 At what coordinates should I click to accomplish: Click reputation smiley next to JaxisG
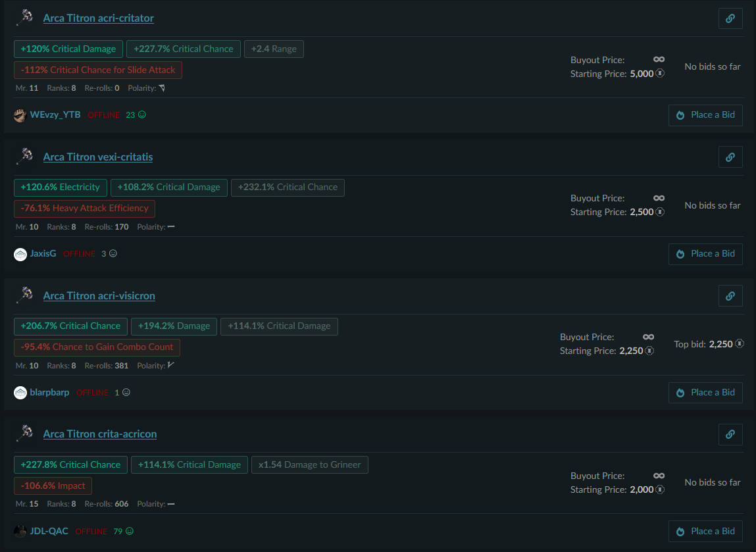click(x=113, y=253)
